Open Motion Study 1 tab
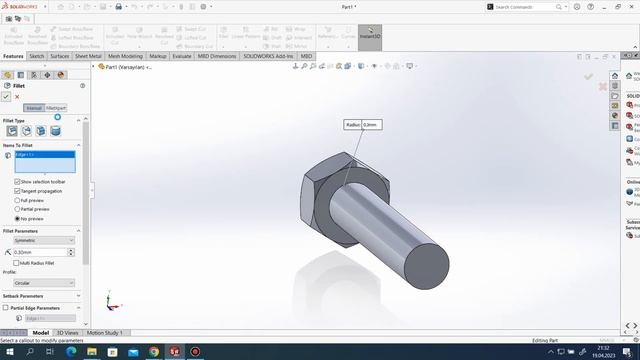640x360 pixels. coord(104,333)
